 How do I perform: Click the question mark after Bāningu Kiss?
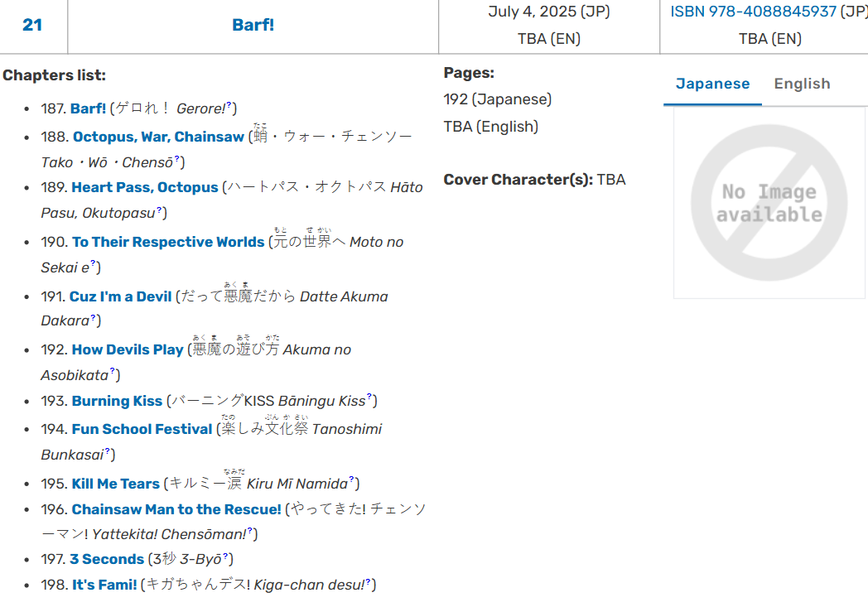[x=369, y=397]
